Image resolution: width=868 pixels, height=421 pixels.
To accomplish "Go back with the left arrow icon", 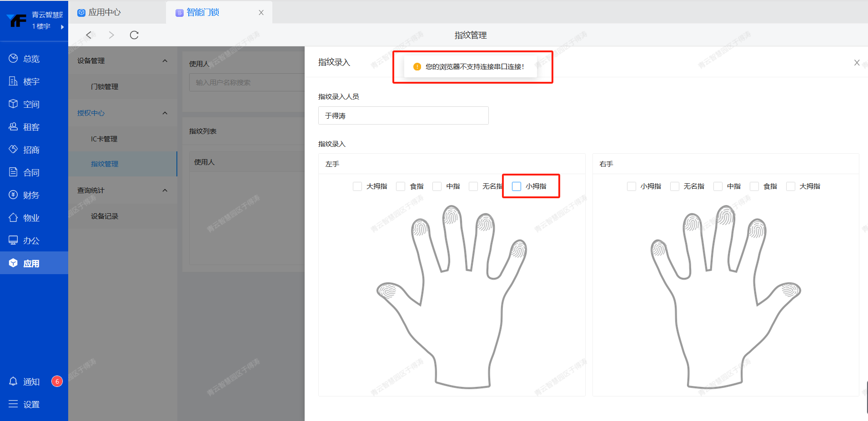I will tap(89, 35).
